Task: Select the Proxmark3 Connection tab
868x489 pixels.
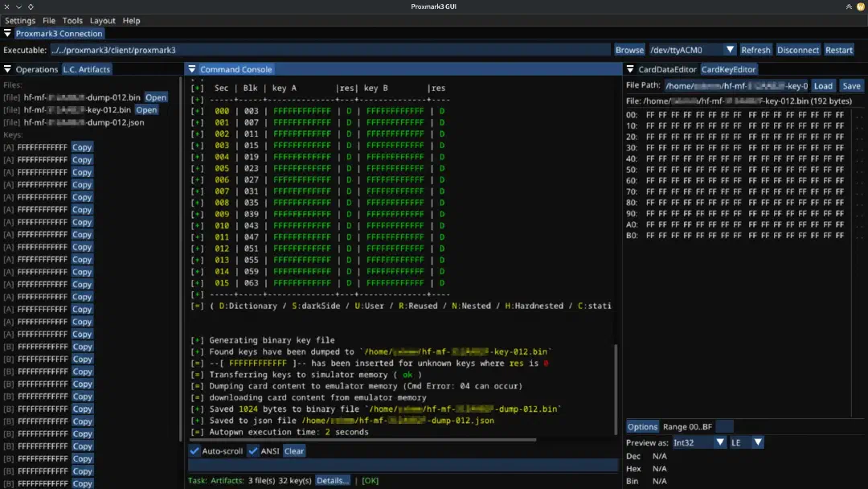Action: (x=59, y=33)
